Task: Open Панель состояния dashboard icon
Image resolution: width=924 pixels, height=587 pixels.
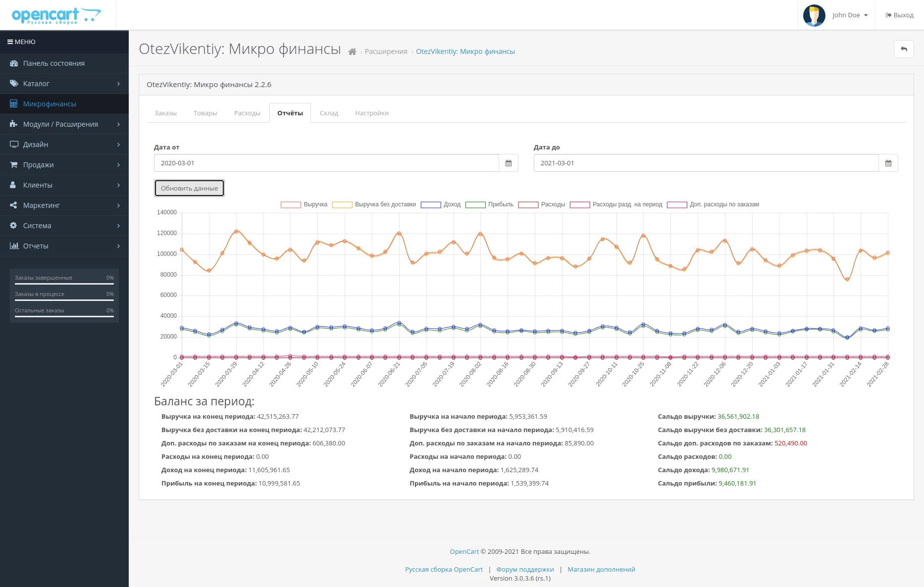Action: (14, 63)
